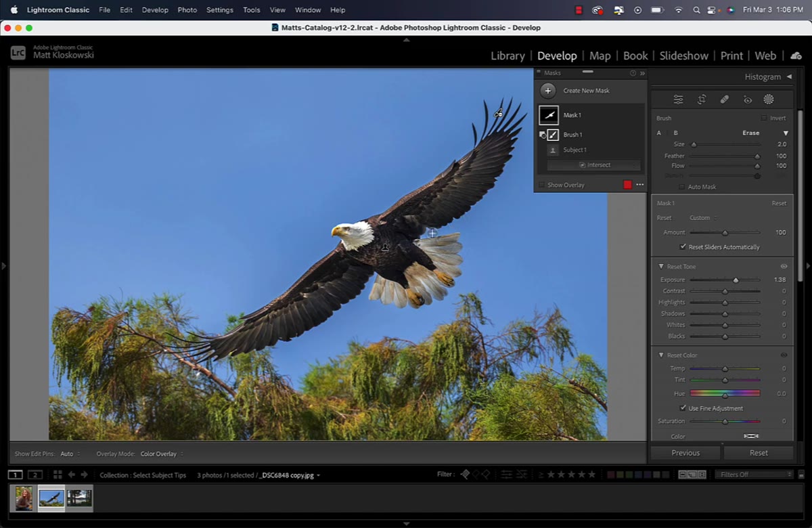The image size is (812, 528).
Task: Open the Settings menu
Action: tap(219, 10)
